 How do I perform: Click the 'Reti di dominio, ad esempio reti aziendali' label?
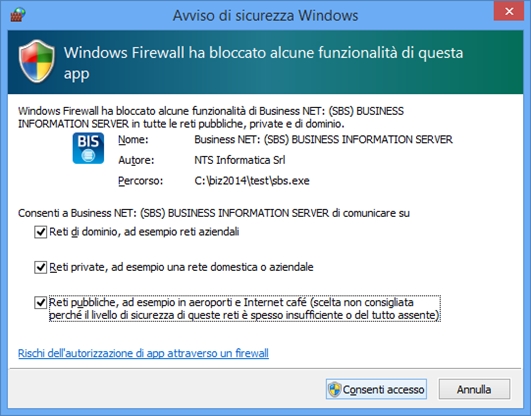144,232
